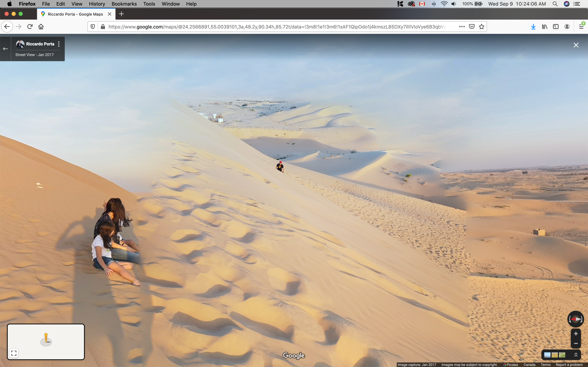Open macOS Wi-Fi status menu

click(444, 4)
